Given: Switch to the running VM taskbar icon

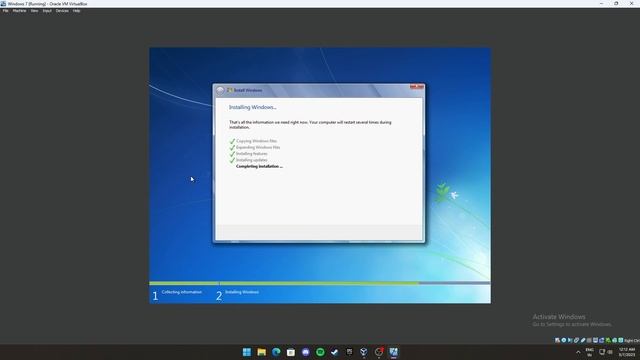Looking at the screenshot, I should tap(393, 352).
